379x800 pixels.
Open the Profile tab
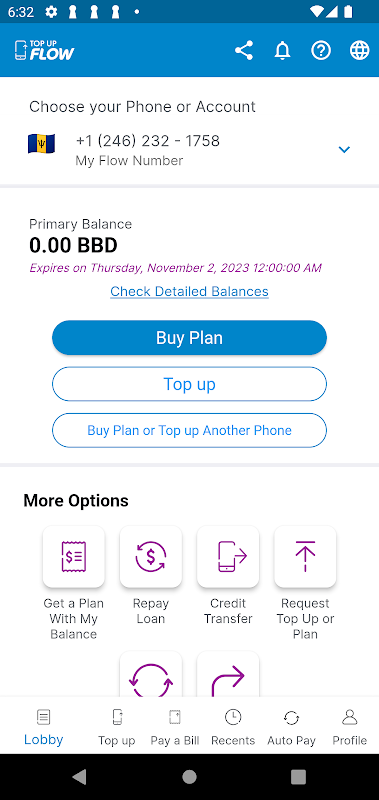click(349, 727)
